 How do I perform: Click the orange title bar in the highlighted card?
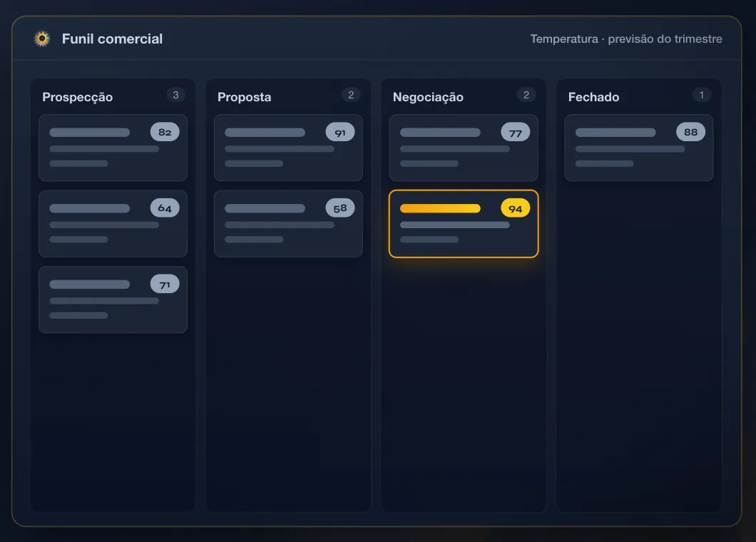click(440, 208)
